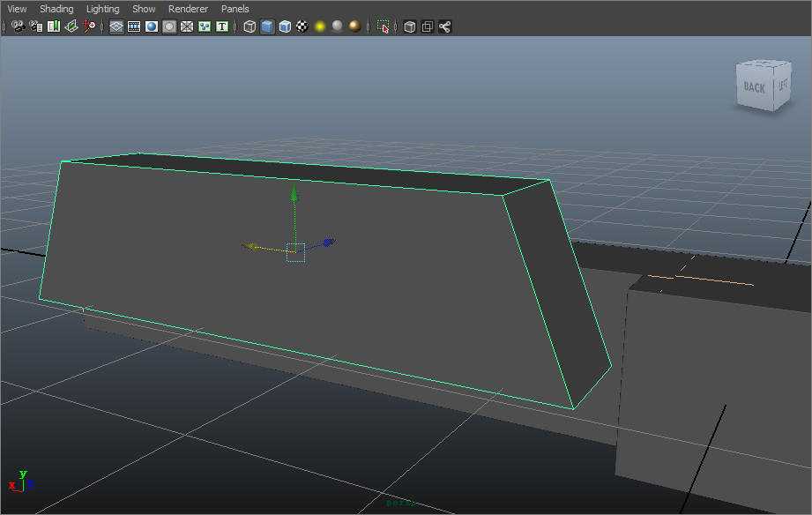Toggle the viewport Grid display
Screen dimensions: 812x515
click(x=116, y=26)
